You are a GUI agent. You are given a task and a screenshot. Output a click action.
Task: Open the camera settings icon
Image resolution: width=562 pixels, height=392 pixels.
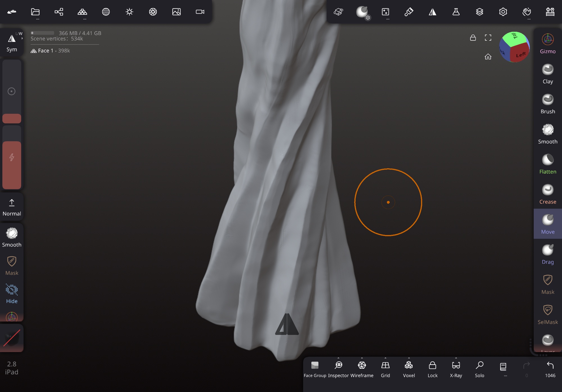point(200,12)
